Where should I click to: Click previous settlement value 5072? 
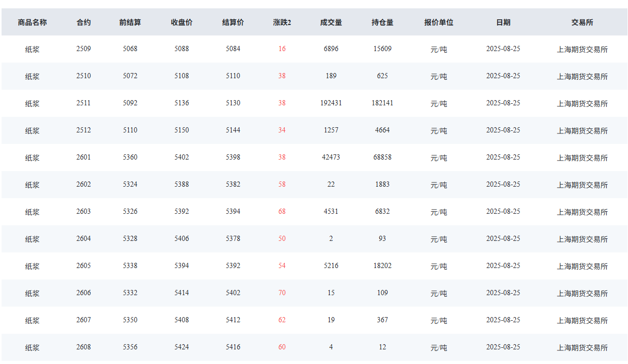pyautogui.click(x=130, y=76)
